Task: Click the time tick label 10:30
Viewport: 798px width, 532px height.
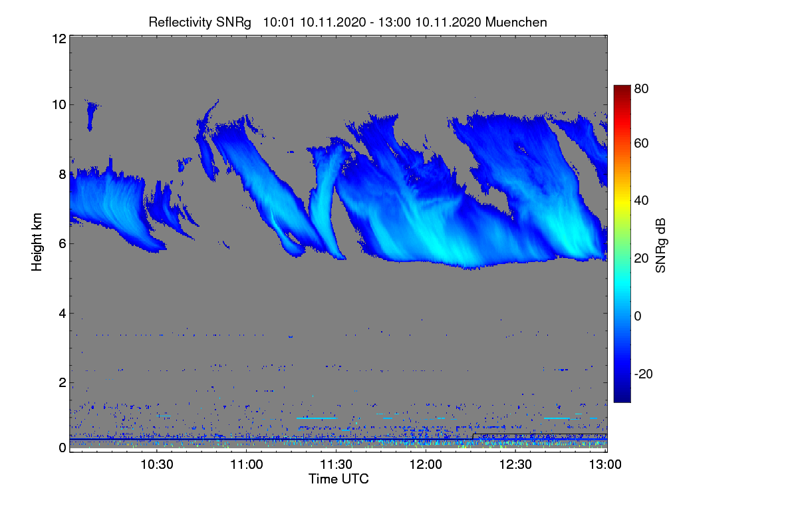Action: pos(157,464)
